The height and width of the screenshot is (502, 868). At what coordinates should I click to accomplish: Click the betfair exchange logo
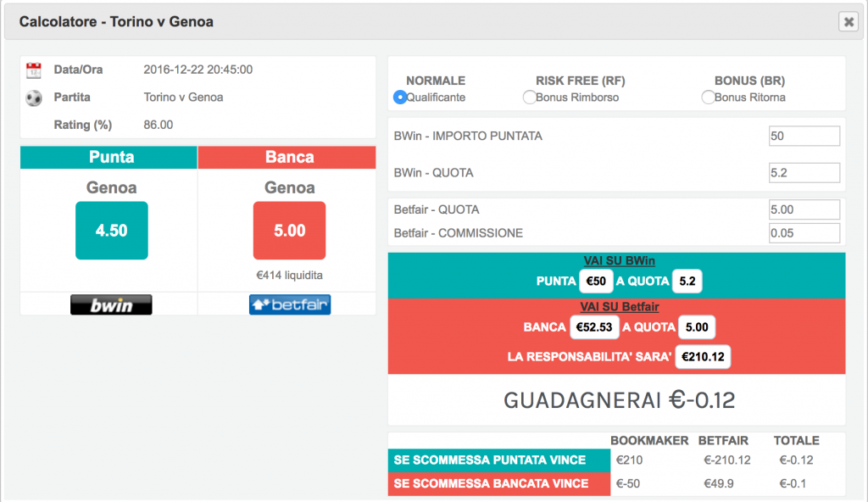click(289, 304)
